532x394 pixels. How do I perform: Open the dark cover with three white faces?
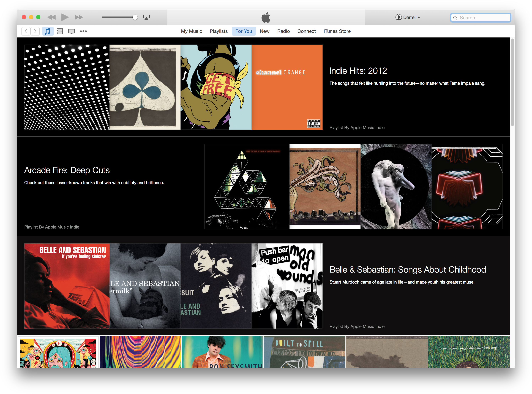pos(216,286)
